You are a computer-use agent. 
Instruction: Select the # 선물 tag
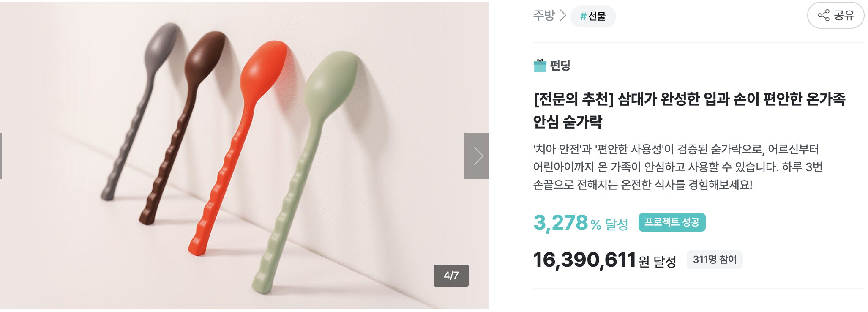point(593,17)
